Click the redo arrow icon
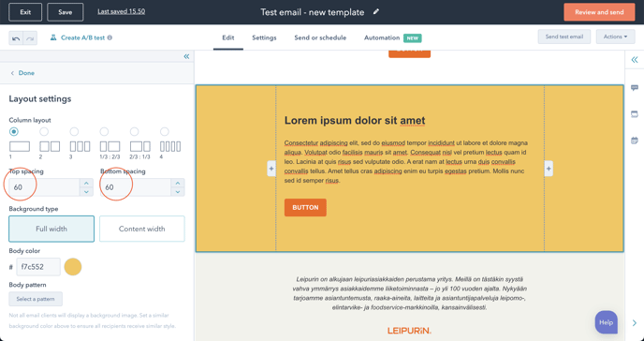The image size is (644, 341). (30, 38)
